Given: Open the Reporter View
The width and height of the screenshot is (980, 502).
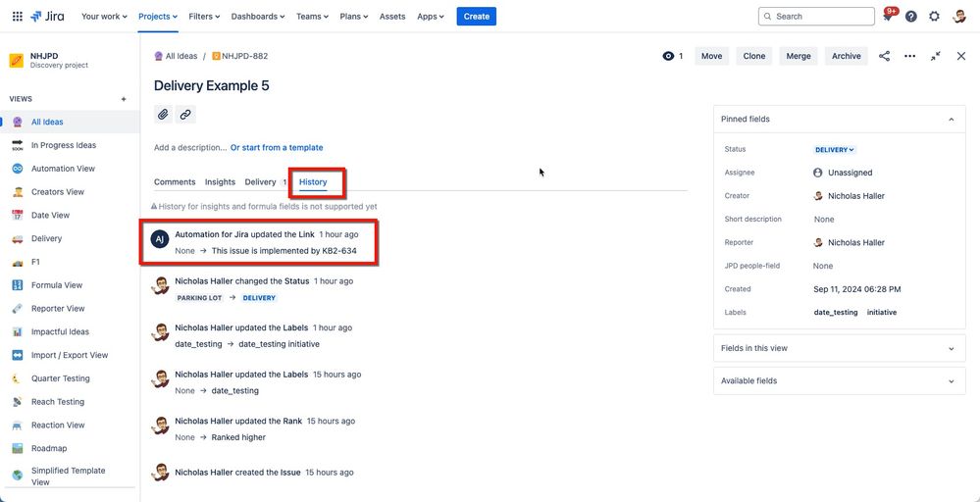Looking at the screenshot, I should click(x=58, y=309).
